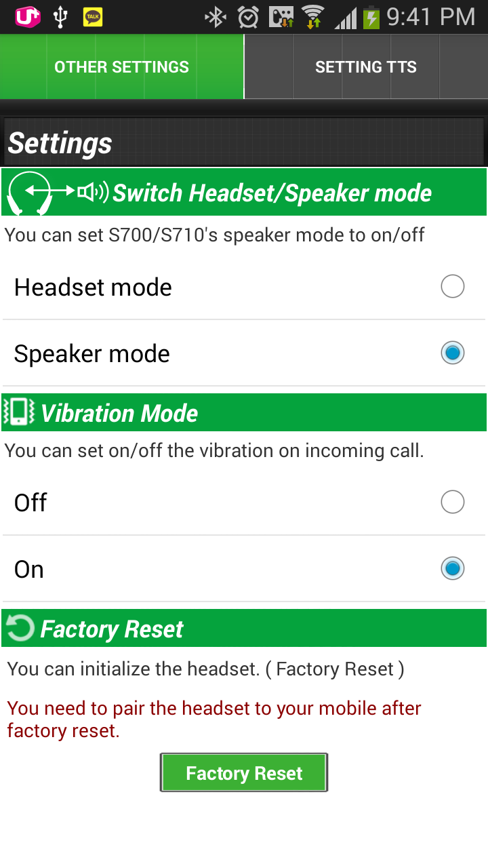This screenshot has height=868, width=488.
Task: Tap the Vibration Mode section header
Action: [x=244, y=412]
